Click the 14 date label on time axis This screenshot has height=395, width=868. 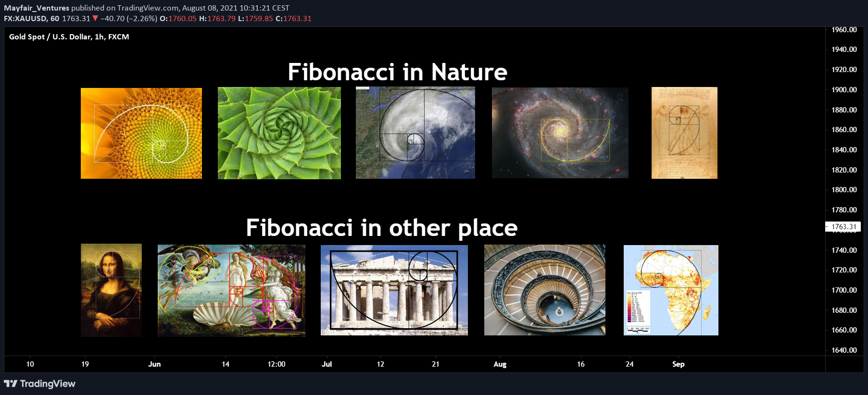tap(226, 364)
